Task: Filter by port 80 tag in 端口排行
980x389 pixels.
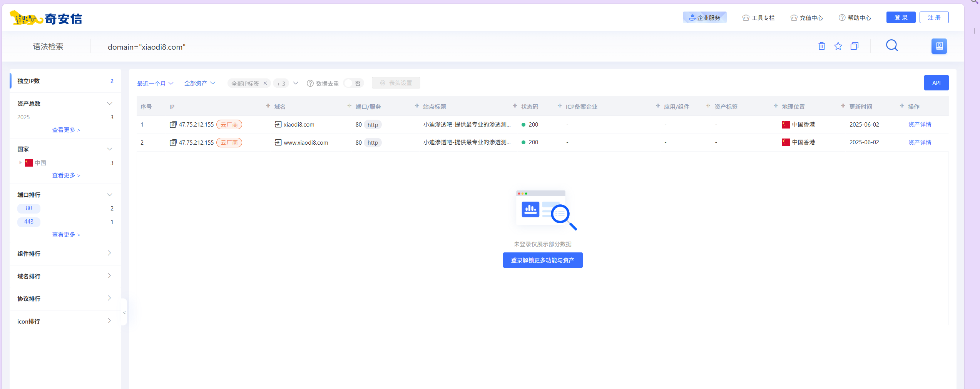Action: [29, 208]
